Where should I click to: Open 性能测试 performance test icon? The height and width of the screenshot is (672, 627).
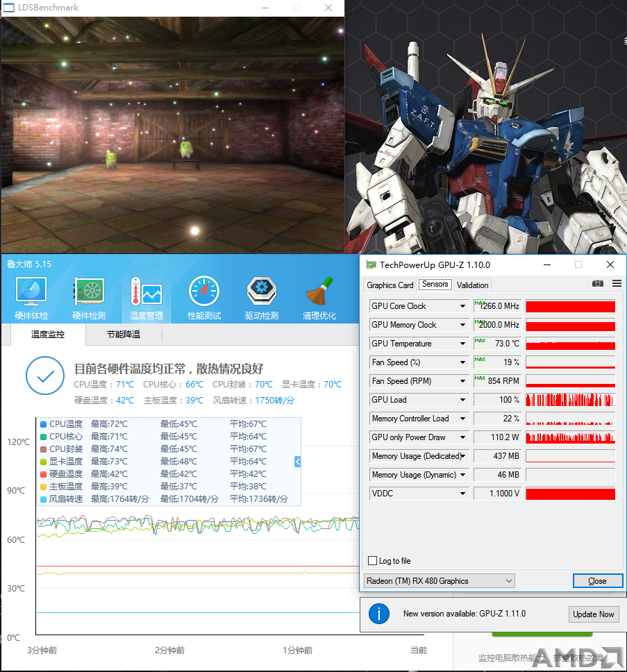[x=204, y=298]
